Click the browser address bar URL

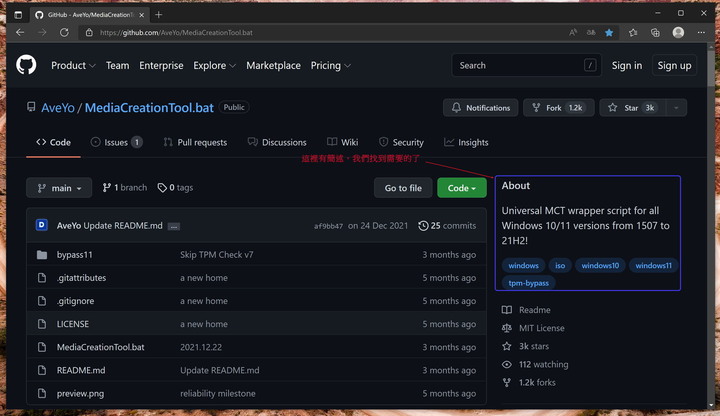point(176,33)
